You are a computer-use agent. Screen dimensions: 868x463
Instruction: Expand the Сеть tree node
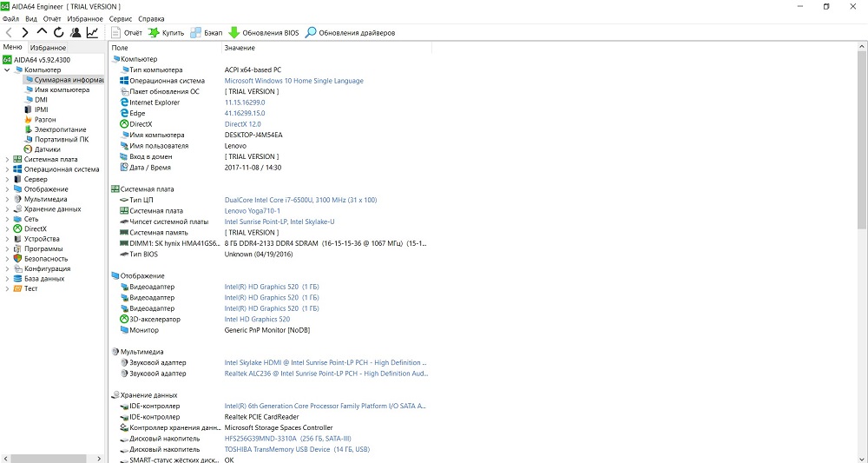7,219
